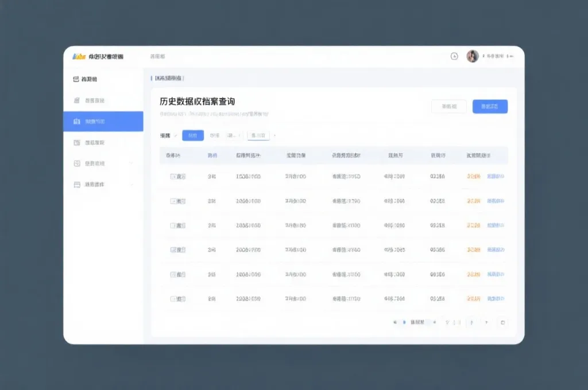Click the fullscreen icon at the table's bottom right

pyautogui.click(x=502, y=322)
